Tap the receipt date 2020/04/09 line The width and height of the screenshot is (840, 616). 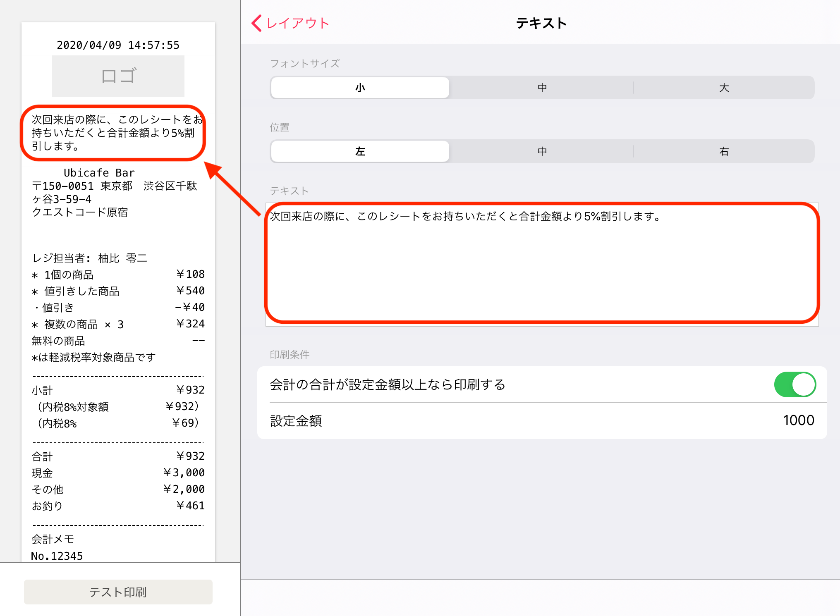tap(118, 45)
